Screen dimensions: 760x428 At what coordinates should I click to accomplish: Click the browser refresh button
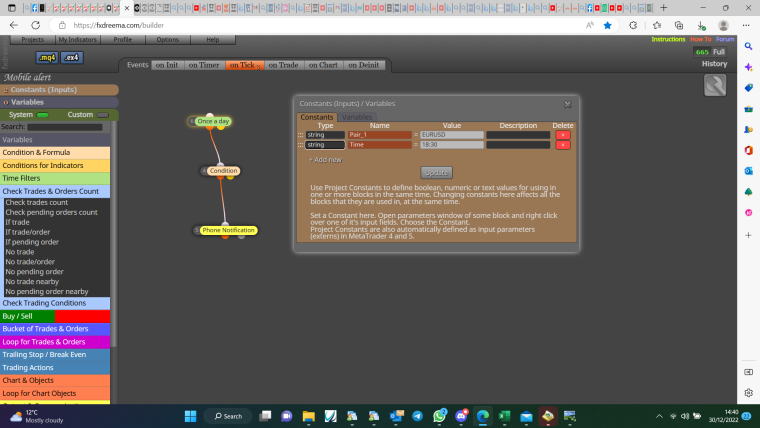click(x=35, y=25)
